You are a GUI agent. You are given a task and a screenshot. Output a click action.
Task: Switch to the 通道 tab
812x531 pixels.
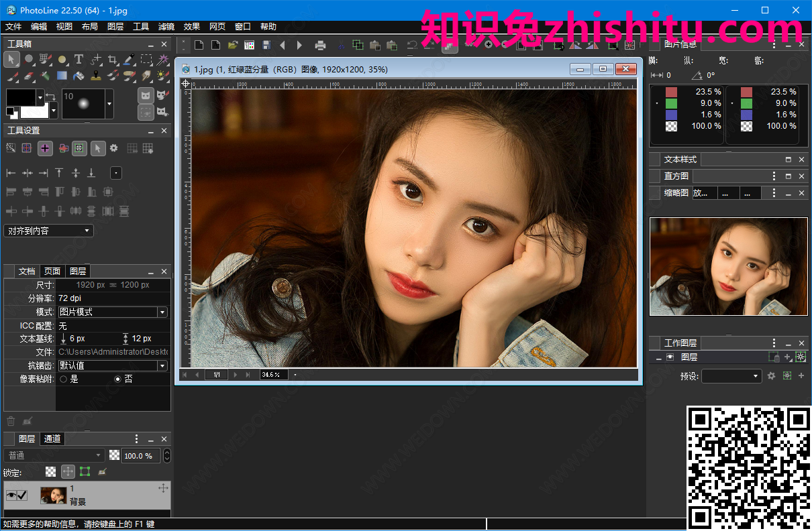click(x=52, y=438)
